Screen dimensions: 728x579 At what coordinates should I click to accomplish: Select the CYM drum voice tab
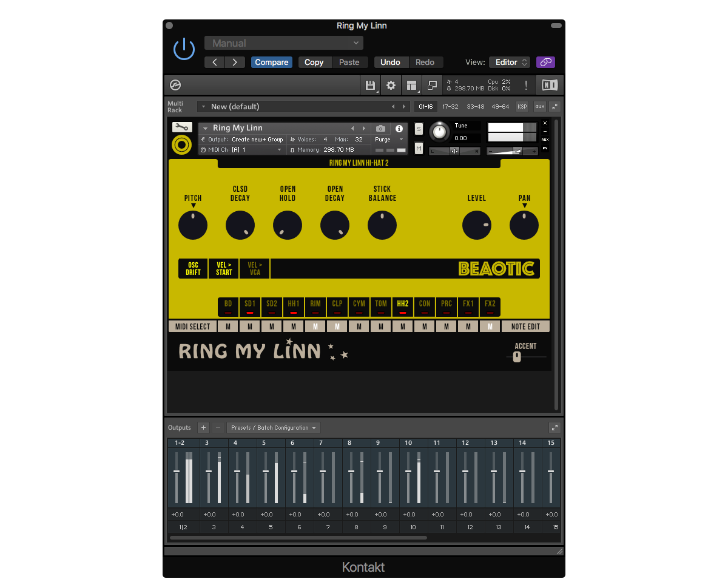359,306
